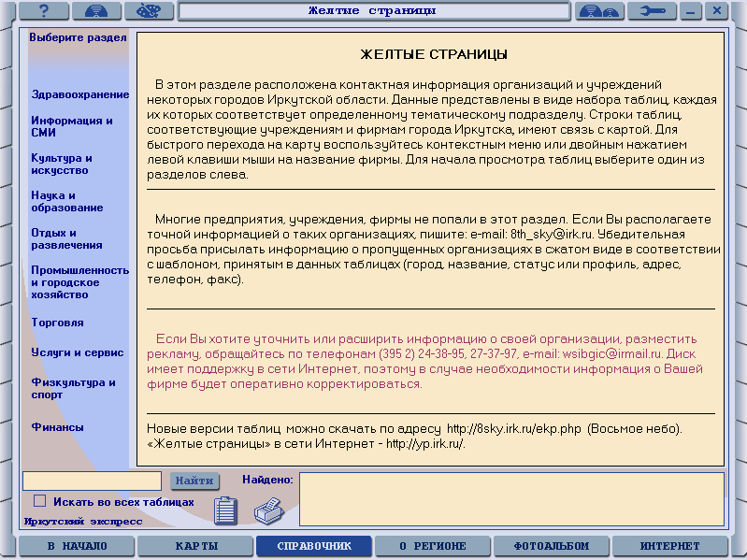Click the clipboard copy icon
This screenshot has height=560, width=747.
coord(225,510)
